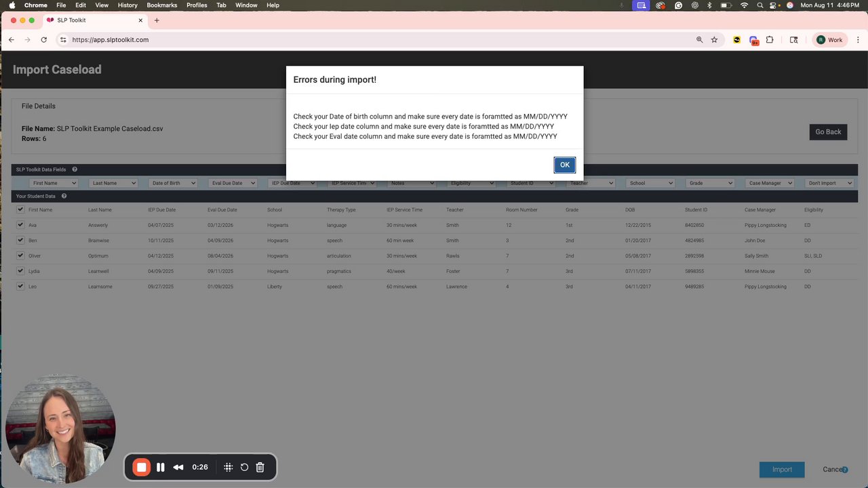Open Spotlight search in menu bar
The height and width of the screenshot is (488, 868).
(x=760, y=5)
